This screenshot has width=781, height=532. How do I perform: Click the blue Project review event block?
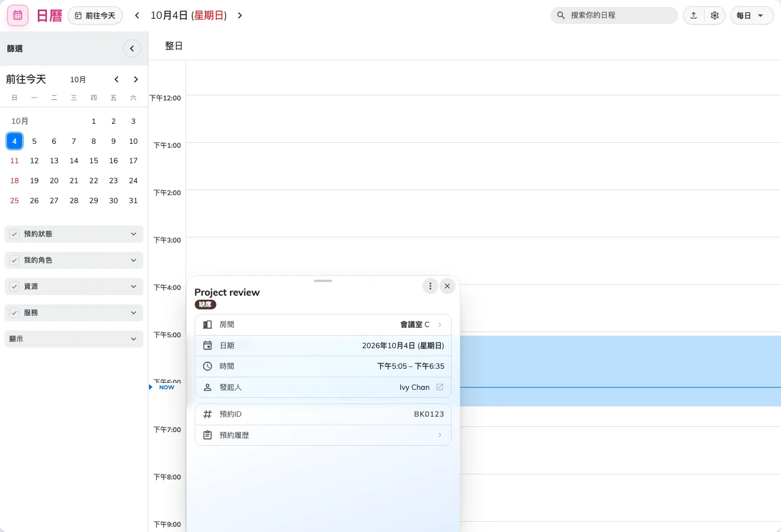620,371
